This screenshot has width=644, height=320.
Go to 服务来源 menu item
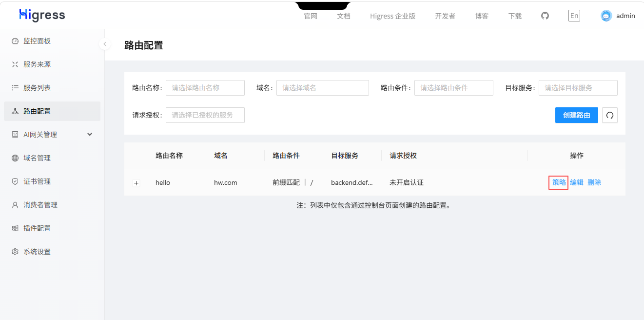52,64
